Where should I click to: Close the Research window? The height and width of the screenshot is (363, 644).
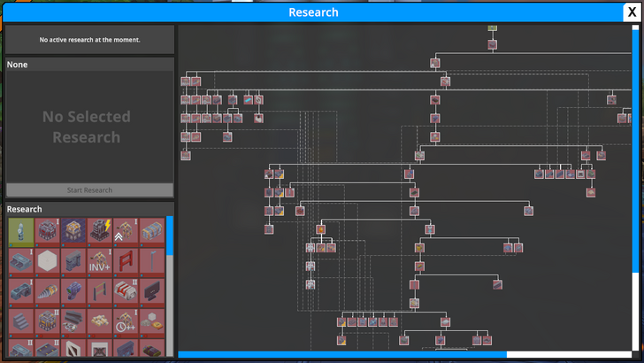[x=631, y=12]
